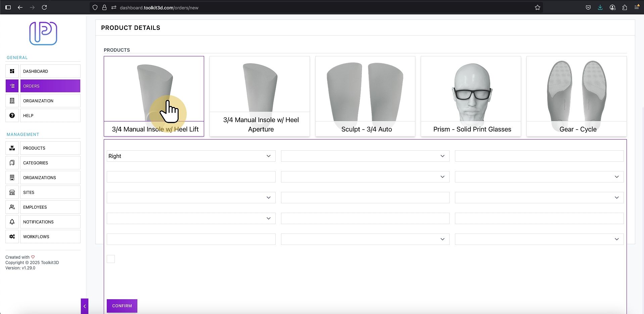Click the Workflows gears icon
This screenshot has height=314, width=644.
12,237
